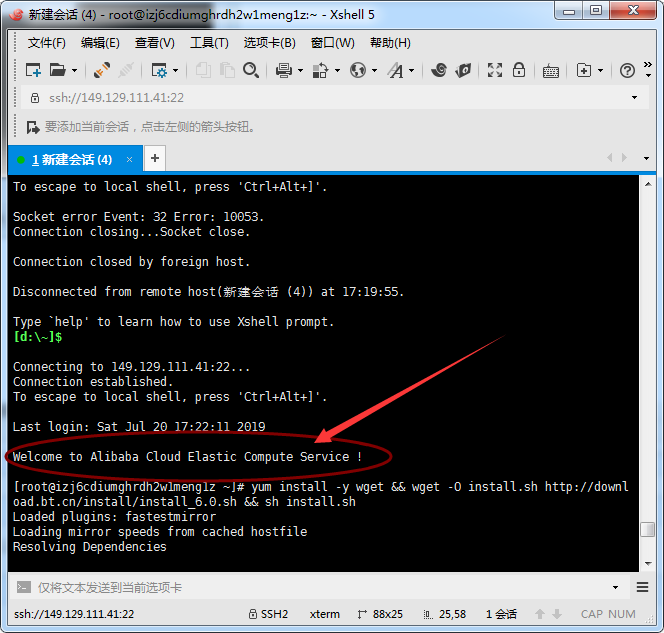Toggle fullscreen mode icon

point(495,70)
